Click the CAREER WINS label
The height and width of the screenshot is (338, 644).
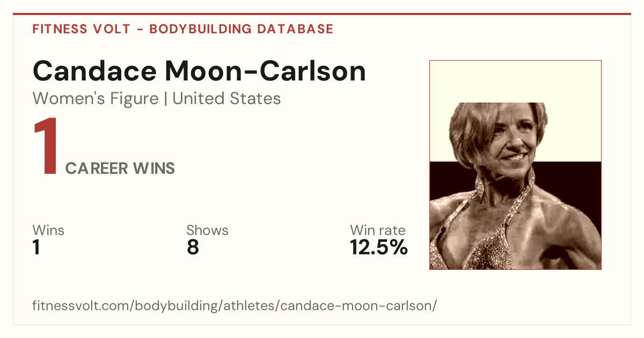coord(120,168)
